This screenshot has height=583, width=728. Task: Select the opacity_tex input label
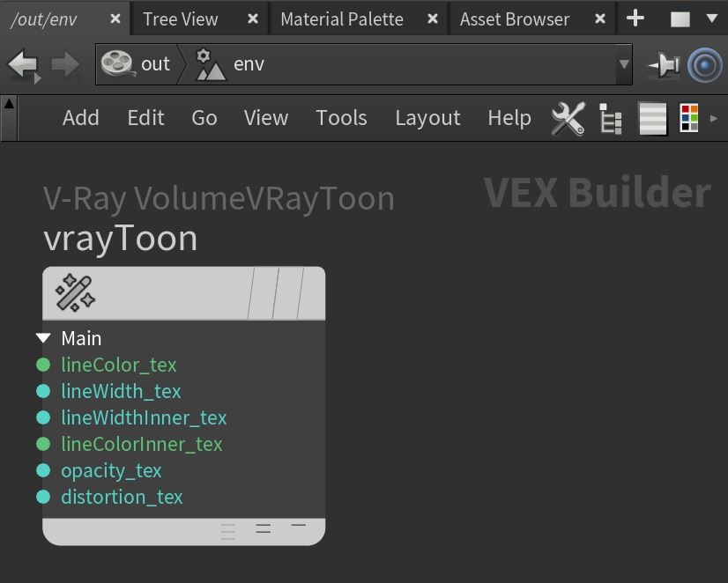pyautogui.click(x=111, y=471)
